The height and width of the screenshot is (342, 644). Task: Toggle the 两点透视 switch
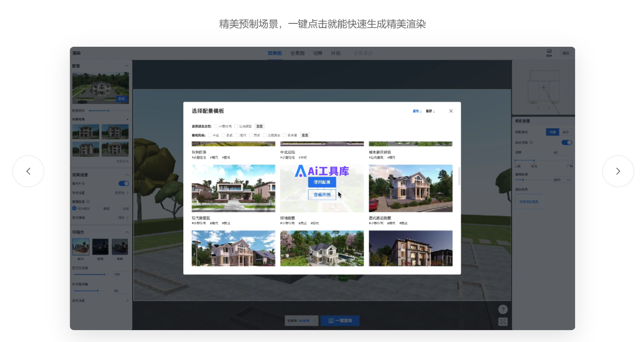[567, 143]
